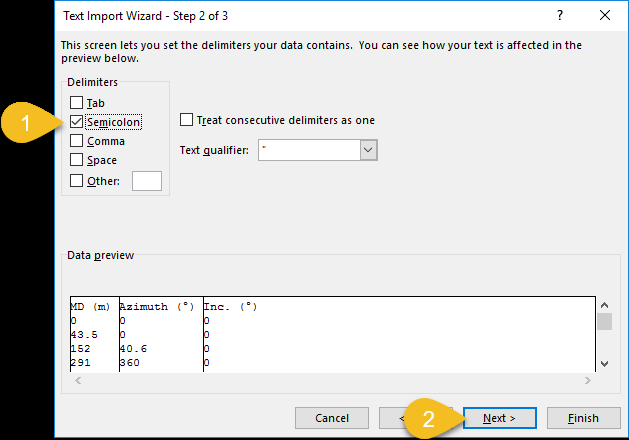Click the data preview vertical scrollbar thumb

pyautogui.click(x=603, y=321)
